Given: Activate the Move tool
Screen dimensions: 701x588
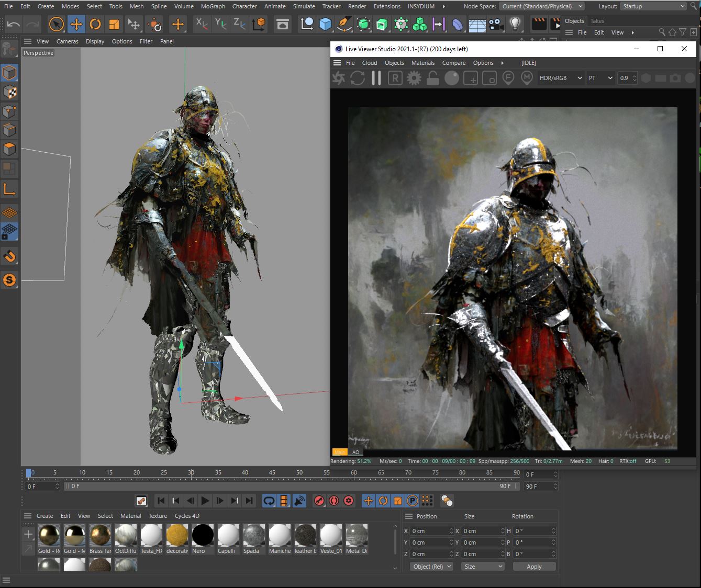Looking at the screenshot, I should point(76,24).
